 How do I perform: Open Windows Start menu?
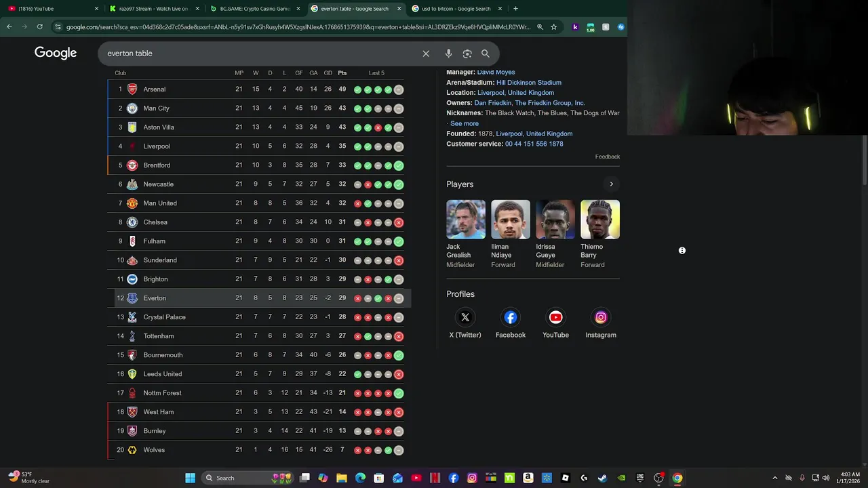click(x=191, y=478)
